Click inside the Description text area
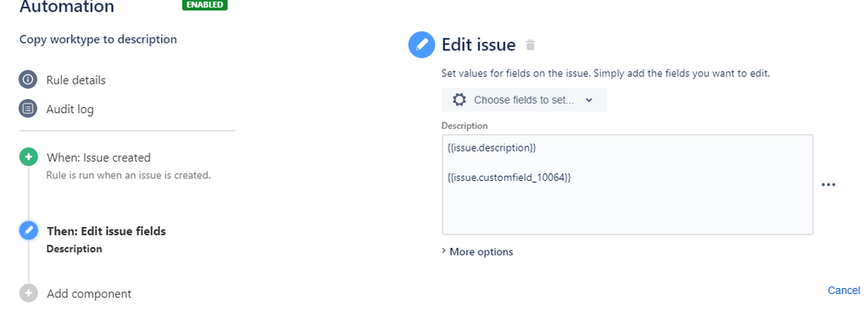This screenshot has width=868, height=335. pos(627,184)
